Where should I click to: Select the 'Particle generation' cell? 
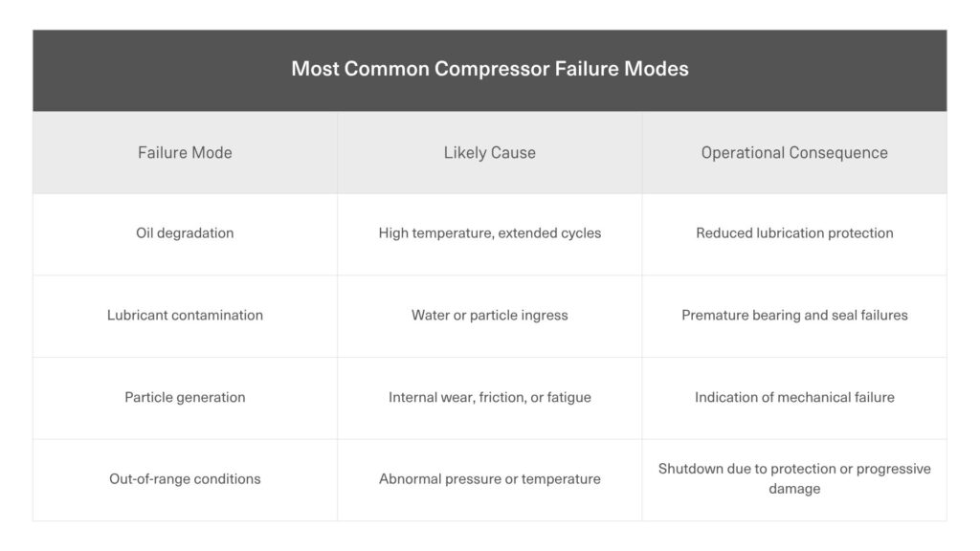(x=185, y=397)
